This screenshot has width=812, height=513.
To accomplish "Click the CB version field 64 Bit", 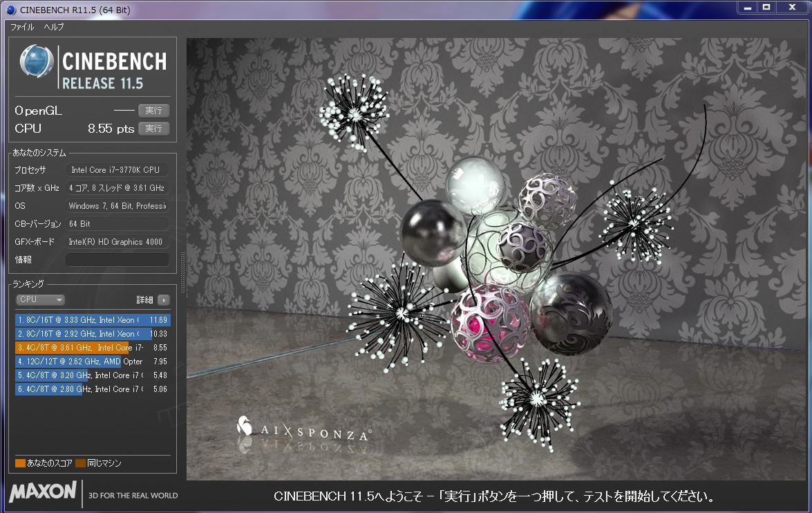I will pyautogui.click(x=117, y=224).
